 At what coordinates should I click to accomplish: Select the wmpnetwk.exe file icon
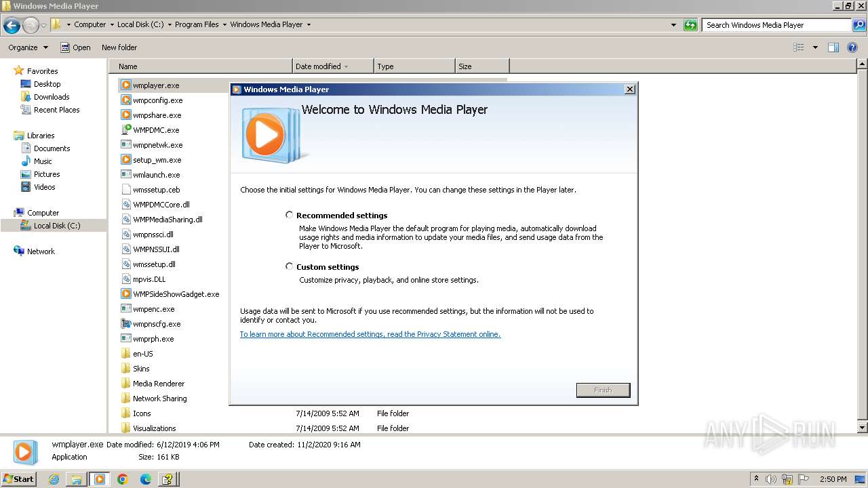(125, 145)
